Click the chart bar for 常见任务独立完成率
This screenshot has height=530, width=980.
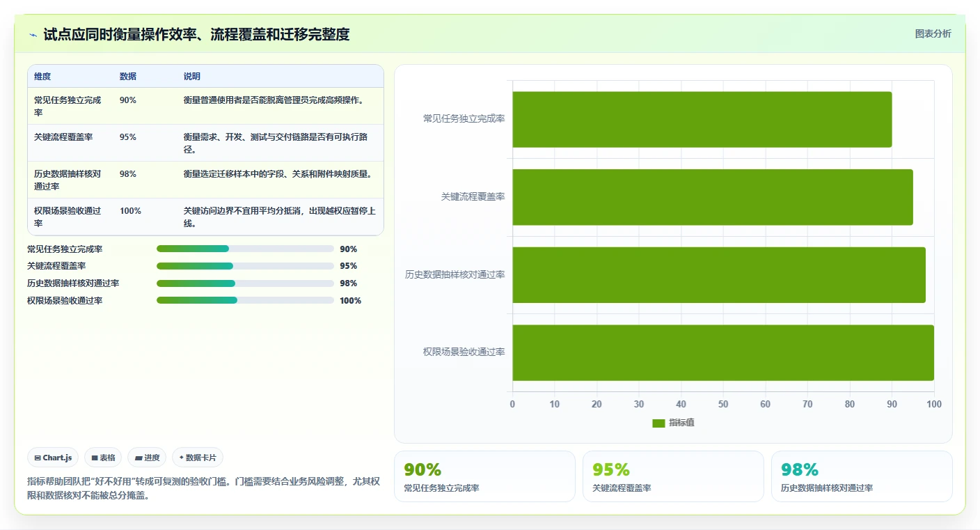click(x=702, y=119)
